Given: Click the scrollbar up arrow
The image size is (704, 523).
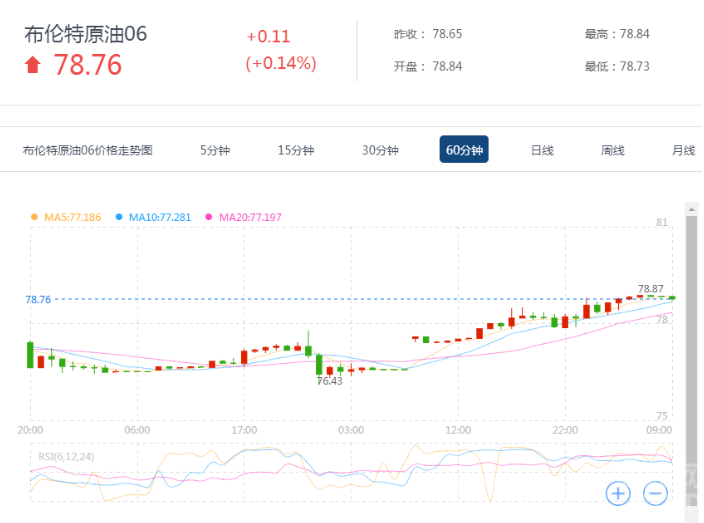Looking at the screenshot, I should (690, 208).
